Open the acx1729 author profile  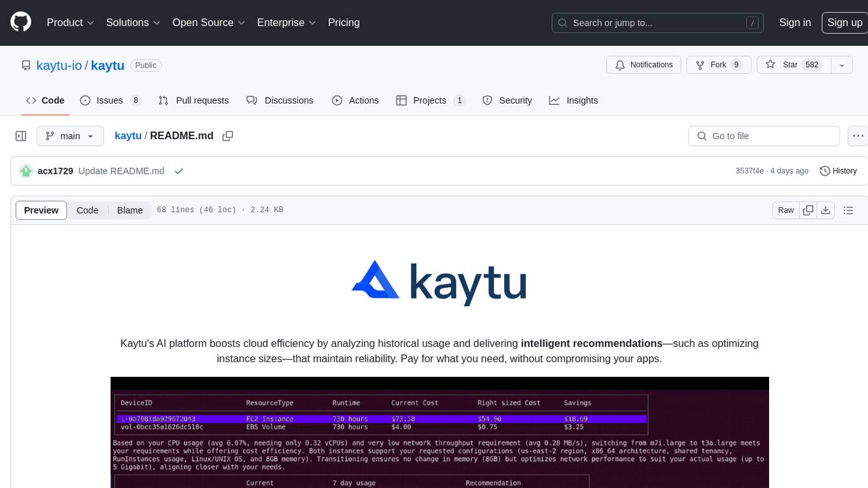[x=56, y=171]
